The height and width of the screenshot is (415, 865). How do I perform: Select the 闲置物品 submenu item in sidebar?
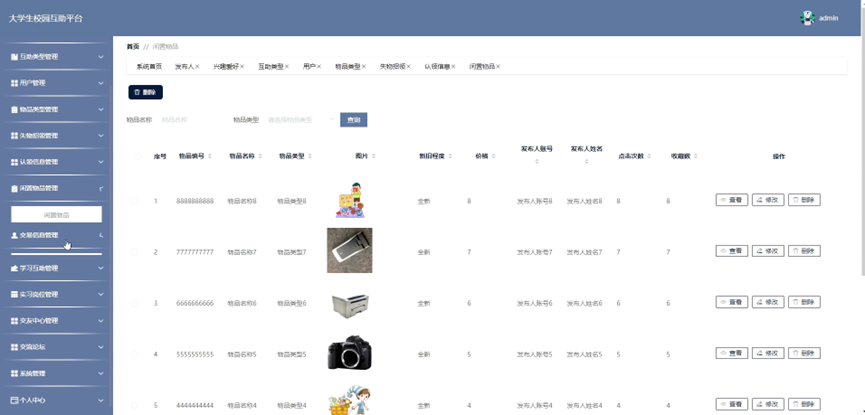pos(56,215)
